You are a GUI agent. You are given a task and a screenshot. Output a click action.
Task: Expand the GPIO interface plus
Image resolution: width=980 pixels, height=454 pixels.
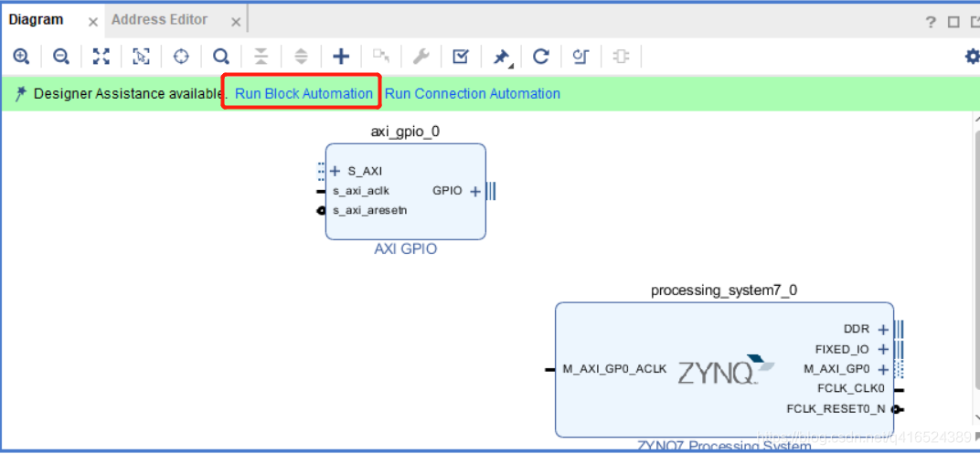pos(475,191)
